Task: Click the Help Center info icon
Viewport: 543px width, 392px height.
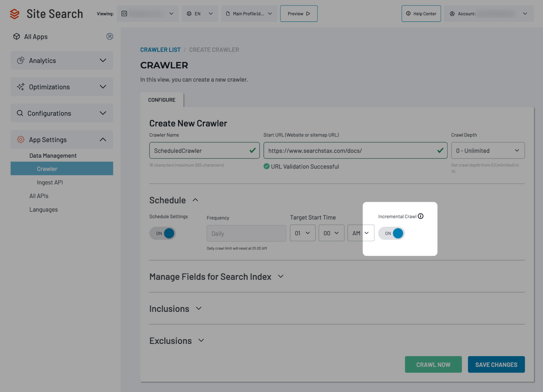Action: [408, 14]
